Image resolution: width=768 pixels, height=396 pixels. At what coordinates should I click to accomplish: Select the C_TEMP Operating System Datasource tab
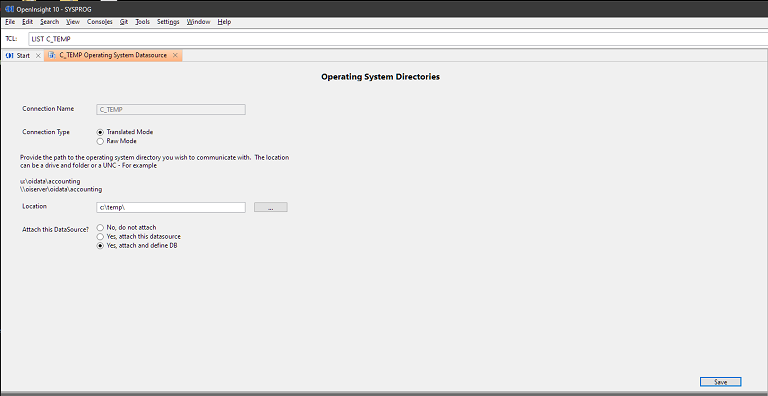(x=113, y=55)
